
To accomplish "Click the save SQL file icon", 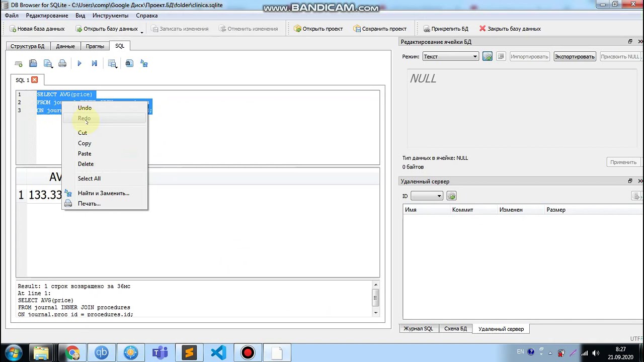I will coord(48,63).
